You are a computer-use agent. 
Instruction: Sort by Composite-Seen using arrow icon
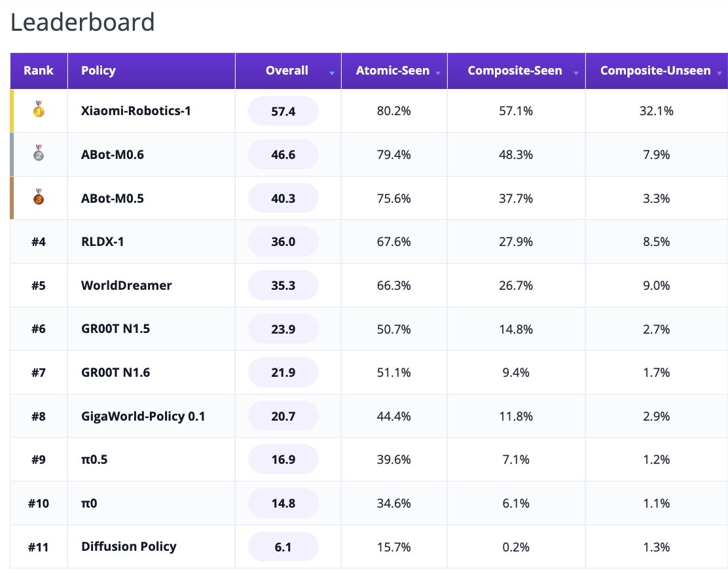point(575,73)
